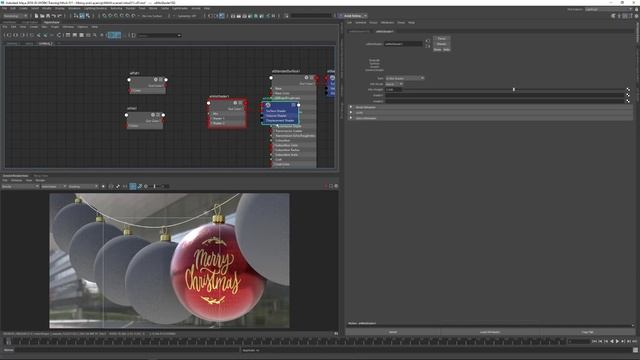640x360 pixels.
Task: Click the Copy Tab button
Action: pyautogui.click(x=588, y=332)
